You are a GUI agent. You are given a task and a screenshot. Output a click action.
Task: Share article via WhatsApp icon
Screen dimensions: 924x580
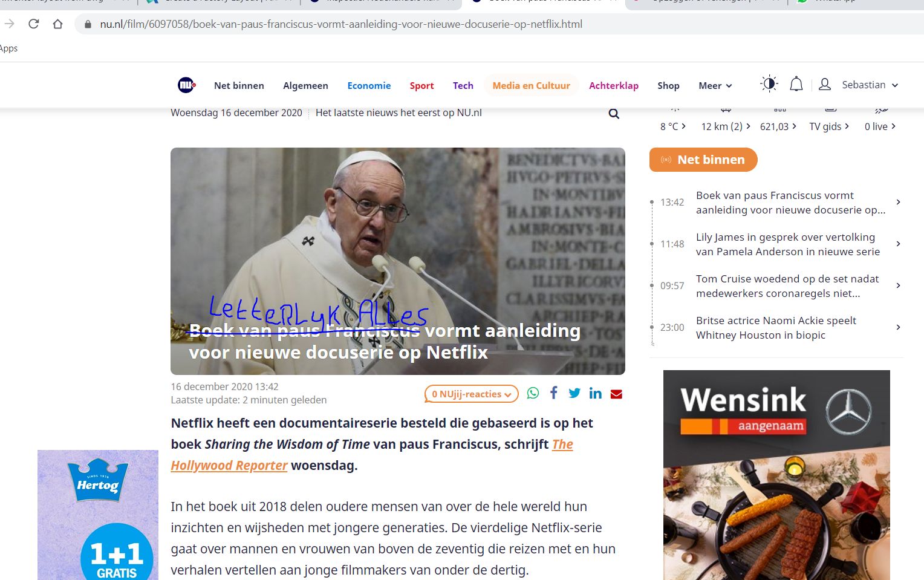click(x=533, y=394)
